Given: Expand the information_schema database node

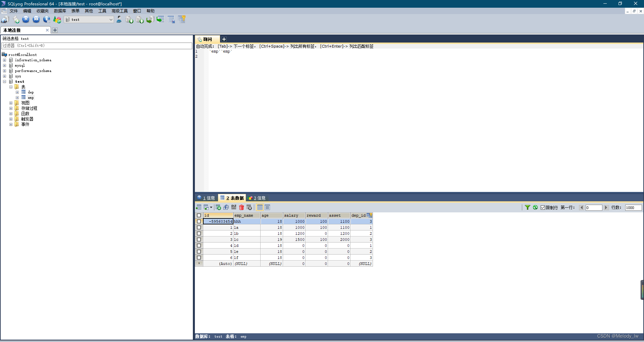Looking at the screenshot, I should tap(5, 60).
